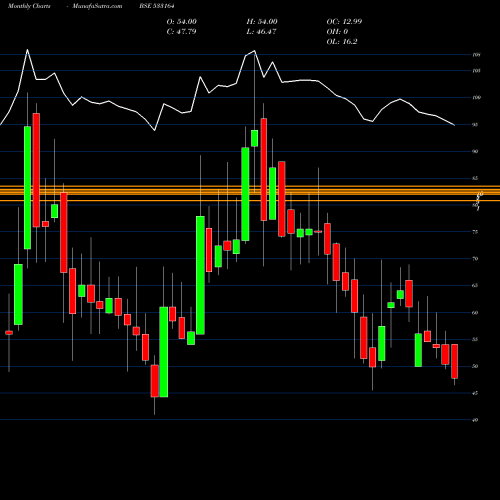Click the MunafaSutra.com label
Screen dimensions: 500x500
click(x=97, y=6)
